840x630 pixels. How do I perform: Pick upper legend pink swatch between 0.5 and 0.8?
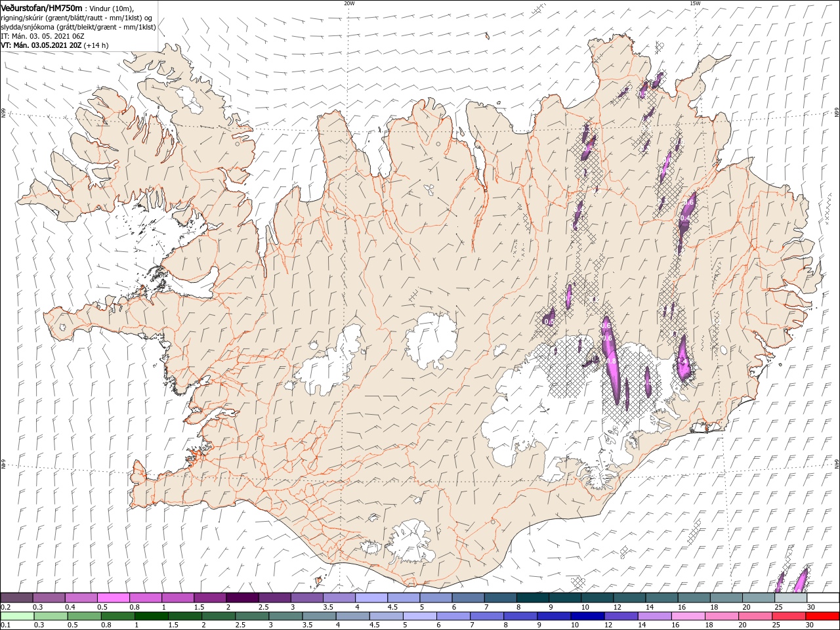click(x=113, y=597)
